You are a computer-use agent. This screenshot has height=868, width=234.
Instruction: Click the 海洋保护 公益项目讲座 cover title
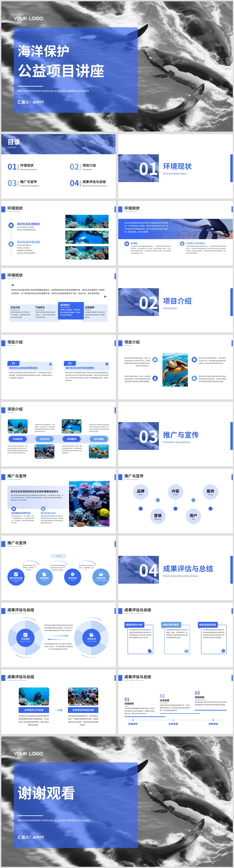point(61,61)
